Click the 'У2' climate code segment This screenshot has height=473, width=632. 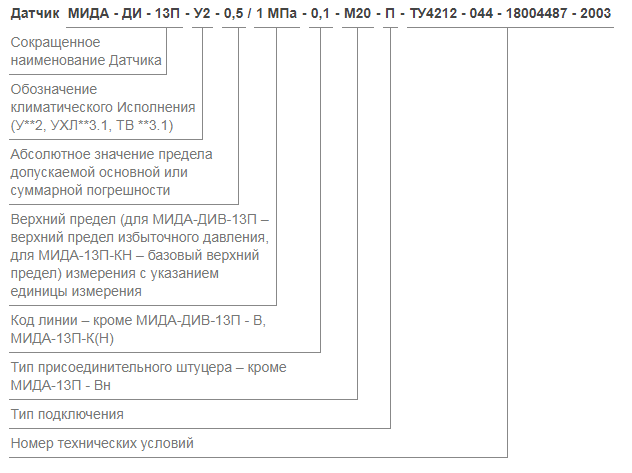point(202,13)
